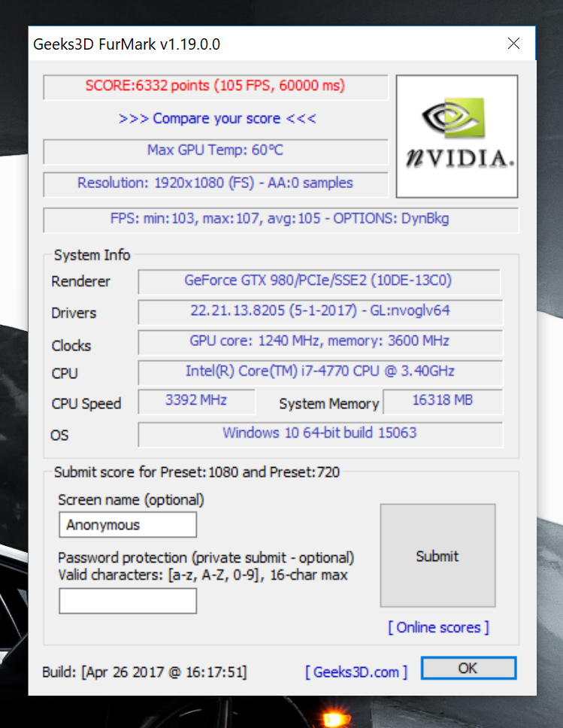The width and height of the screenshot is (563, 728).
Task: Click the CPU Speed label
Action: click(86, 403)
